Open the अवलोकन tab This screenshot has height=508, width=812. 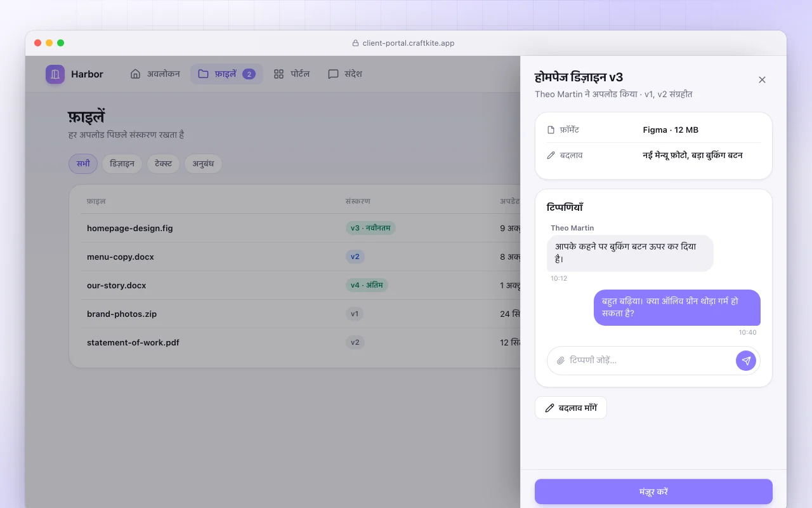[155, 74]
